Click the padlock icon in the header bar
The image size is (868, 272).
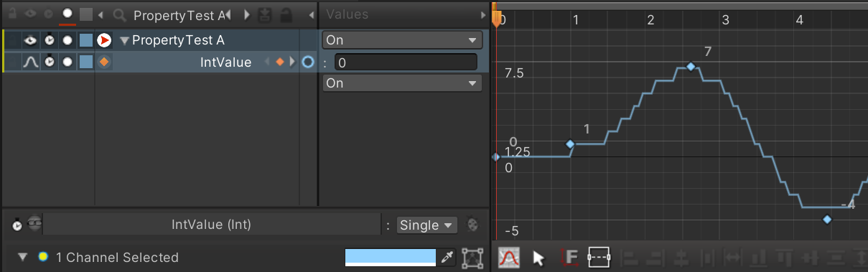tap(286, 14)
